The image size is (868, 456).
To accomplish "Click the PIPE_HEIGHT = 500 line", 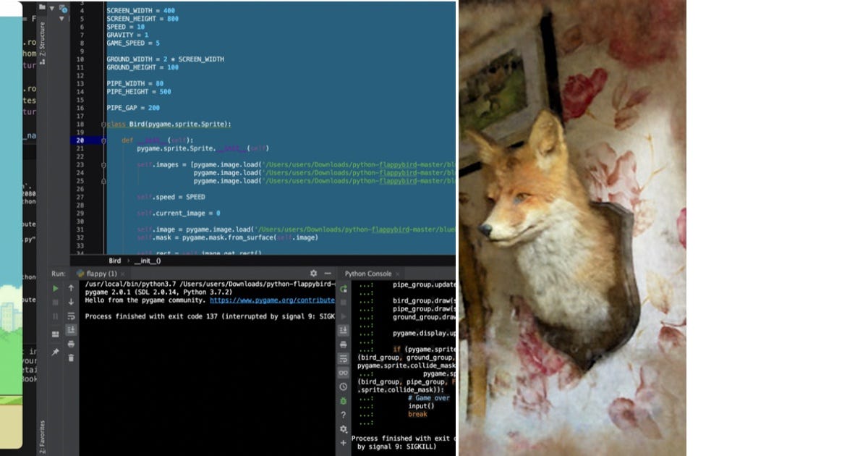I will [139, 92].
